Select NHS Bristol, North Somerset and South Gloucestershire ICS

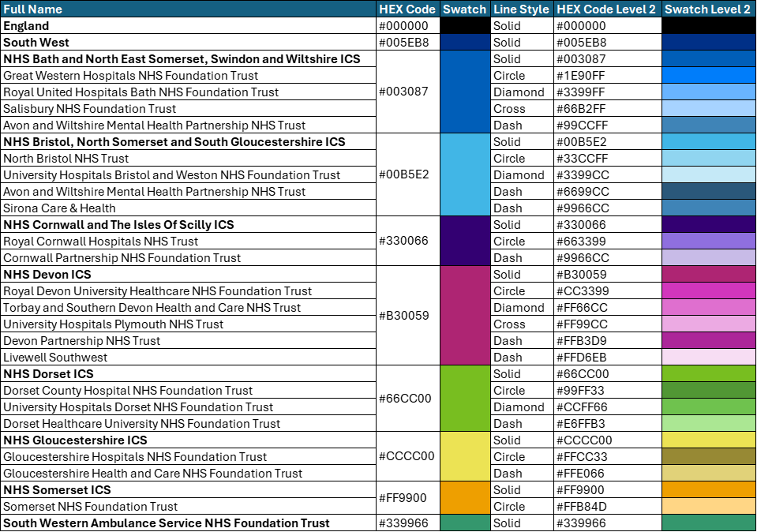tap(189, 142)
